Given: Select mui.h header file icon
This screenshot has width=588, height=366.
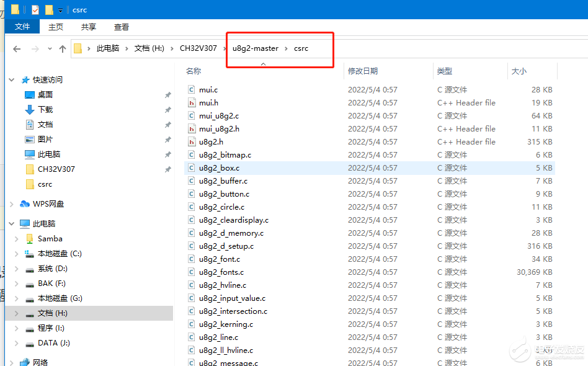Looking at the screenshot, I should point(192,103).
